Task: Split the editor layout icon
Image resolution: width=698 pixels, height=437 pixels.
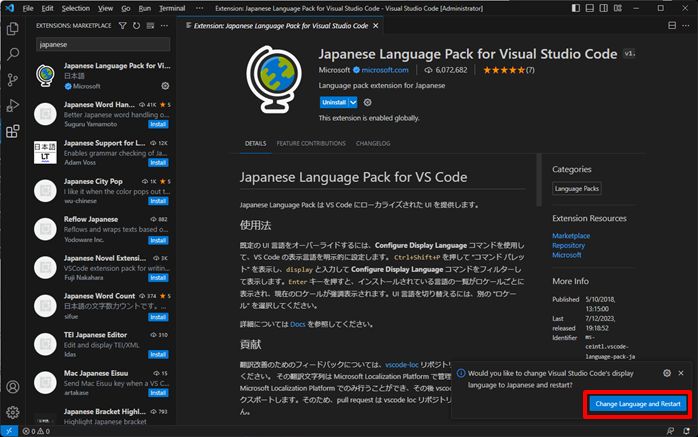Action: pos(672,26)
